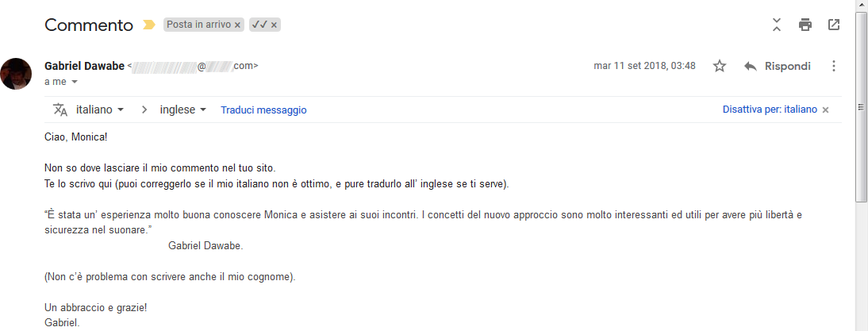The height and width of the screenshot is (331, 868).
Task: Click the reply arrow icon
Action: (x=750, y=67)
